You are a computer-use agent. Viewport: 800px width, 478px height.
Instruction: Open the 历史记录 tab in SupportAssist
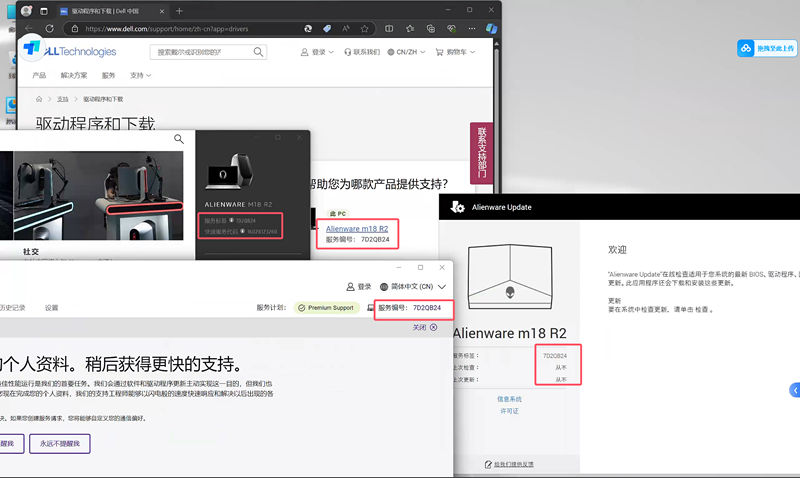tap(13, 308)
